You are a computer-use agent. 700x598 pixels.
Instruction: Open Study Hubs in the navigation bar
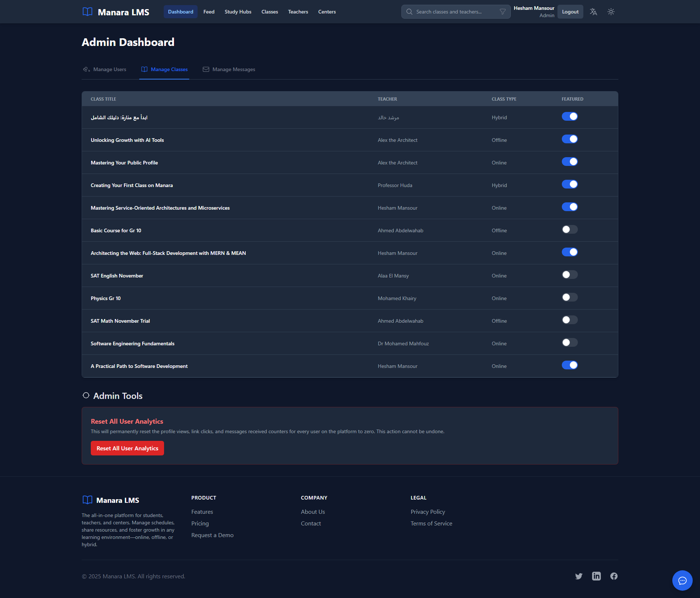(238, 12)
